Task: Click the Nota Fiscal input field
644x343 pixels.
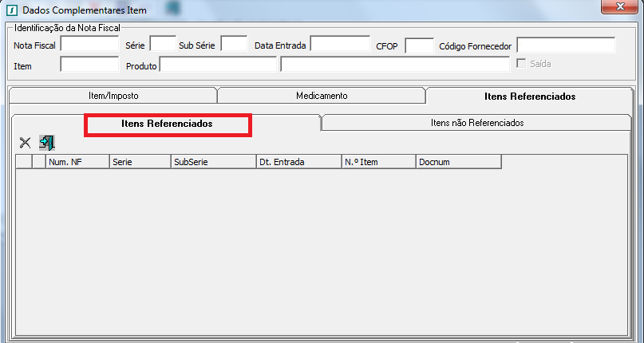Action: (x=89, y=44)
